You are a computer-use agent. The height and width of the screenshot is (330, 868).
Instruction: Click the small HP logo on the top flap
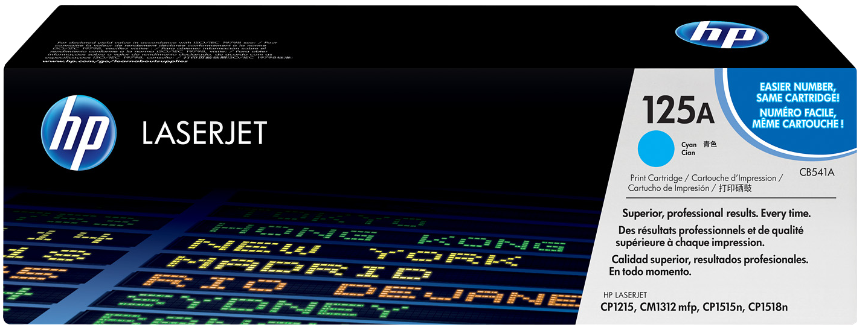(x=721, y=33)
